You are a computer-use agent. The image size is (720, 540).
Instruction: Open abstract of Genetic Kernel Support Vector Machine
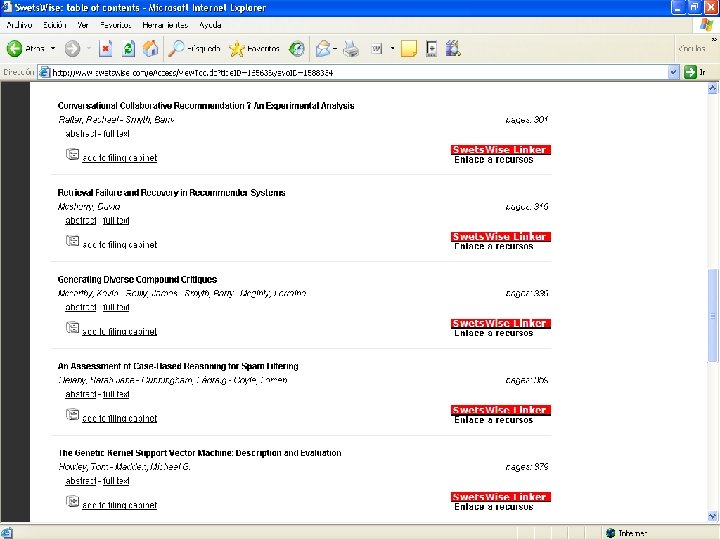80,481
